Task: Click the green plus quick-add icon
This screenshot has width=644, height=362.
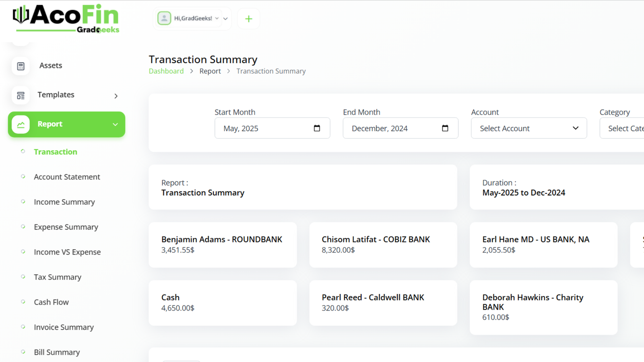Action: [x=249, y=19]
